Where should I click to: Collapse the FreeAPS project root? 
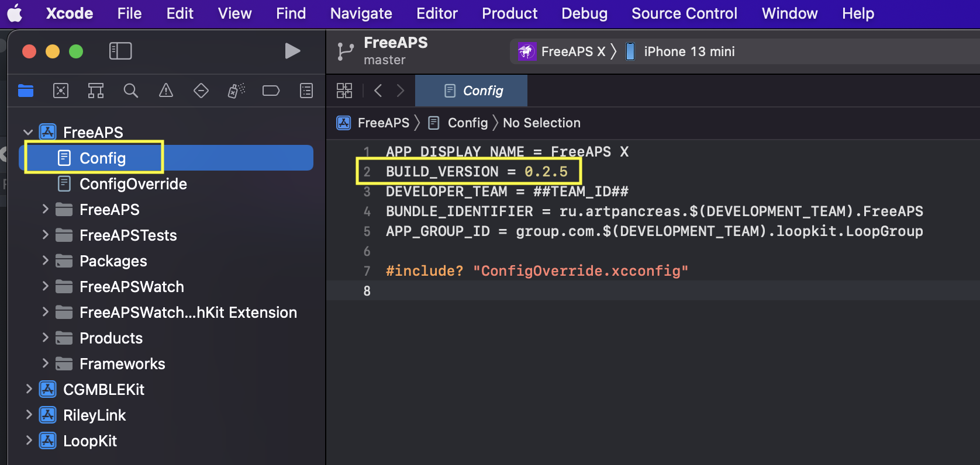coord(28,133)
